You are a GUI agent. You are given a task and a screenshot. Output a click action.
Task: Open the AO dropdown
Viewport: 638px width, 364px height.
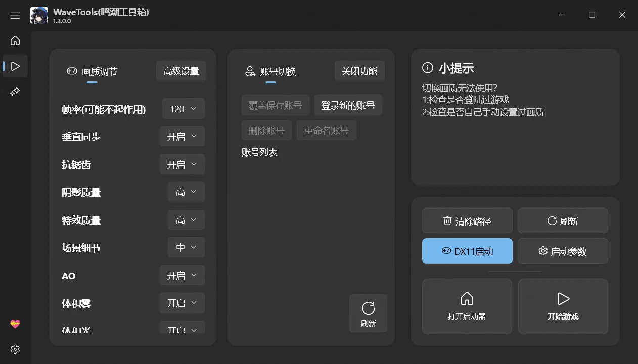182,275
